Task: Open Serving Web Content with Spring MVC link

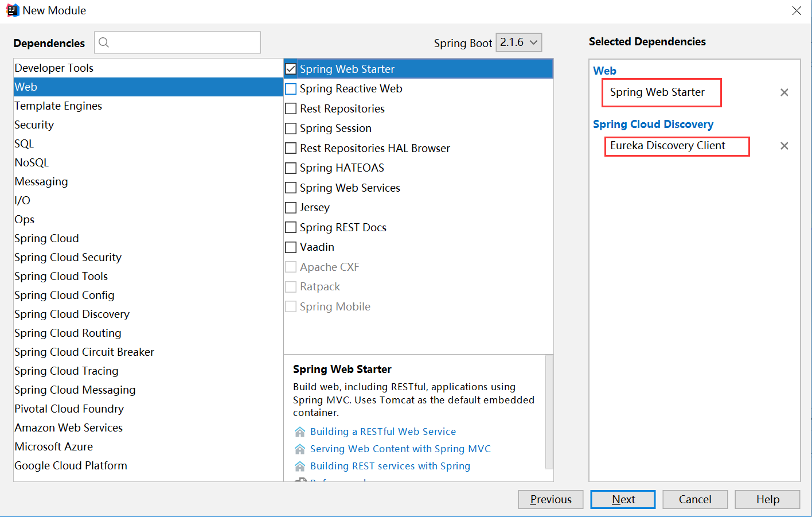Action: 400,449
